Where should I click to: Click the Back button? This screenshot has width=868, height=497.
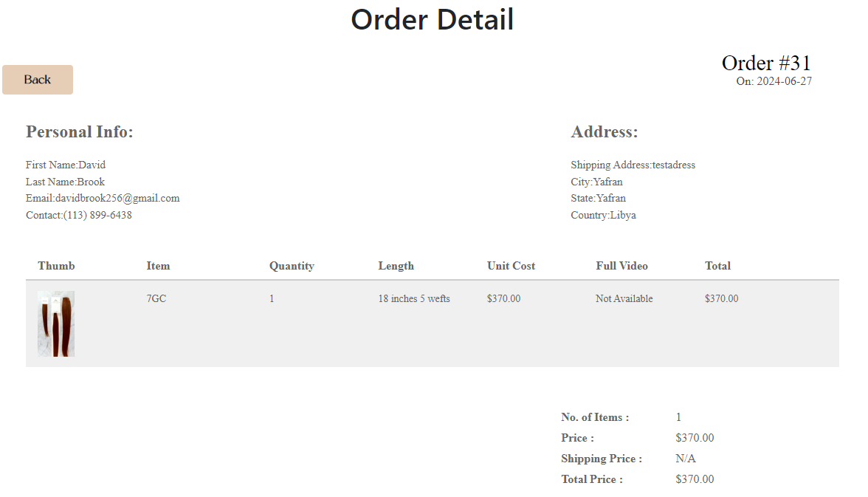(x=38, y=80)
